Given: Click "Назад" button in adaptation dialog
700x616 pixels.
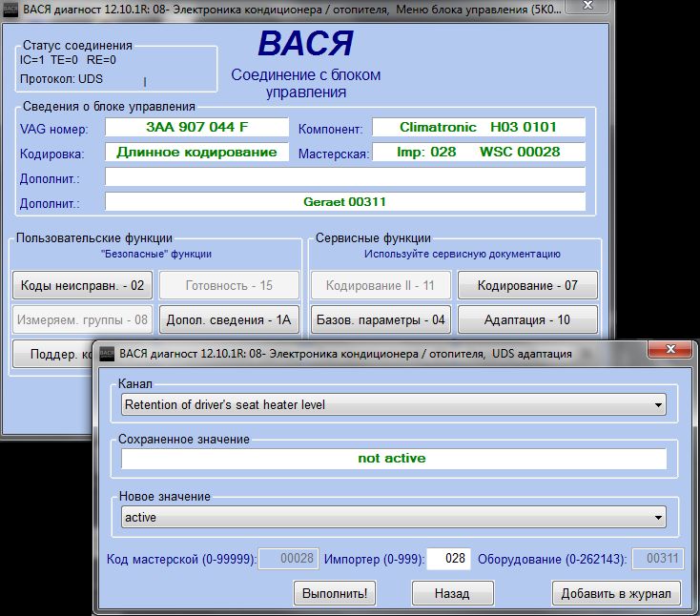Looking at the screenshot, I should coord(452,593).
